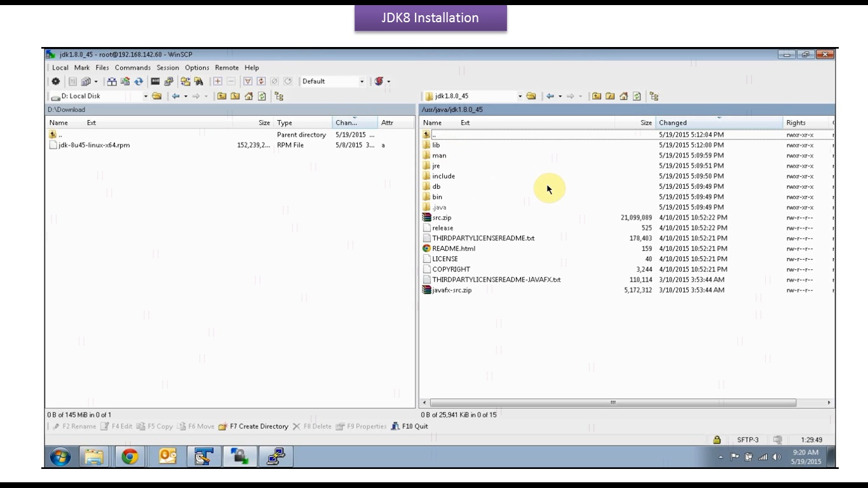Open the Mark menu
The image size is (868, 488).
(x=82, y=67)
